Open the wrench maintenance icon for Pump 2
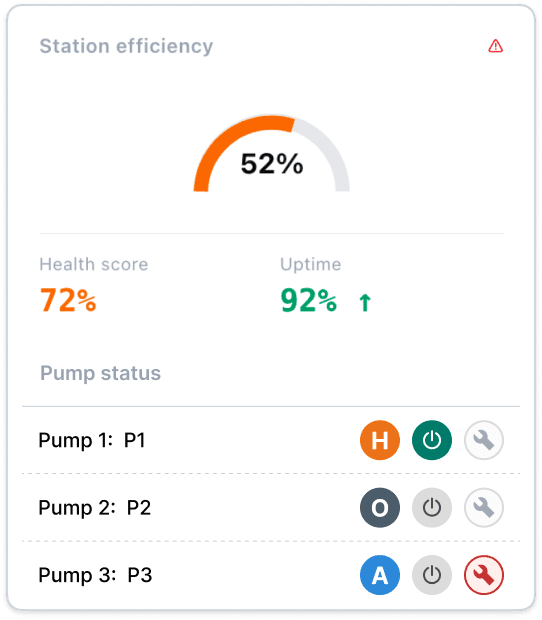Screen dimensions: 542x620 pyautogui.click(x=483, y=507)
